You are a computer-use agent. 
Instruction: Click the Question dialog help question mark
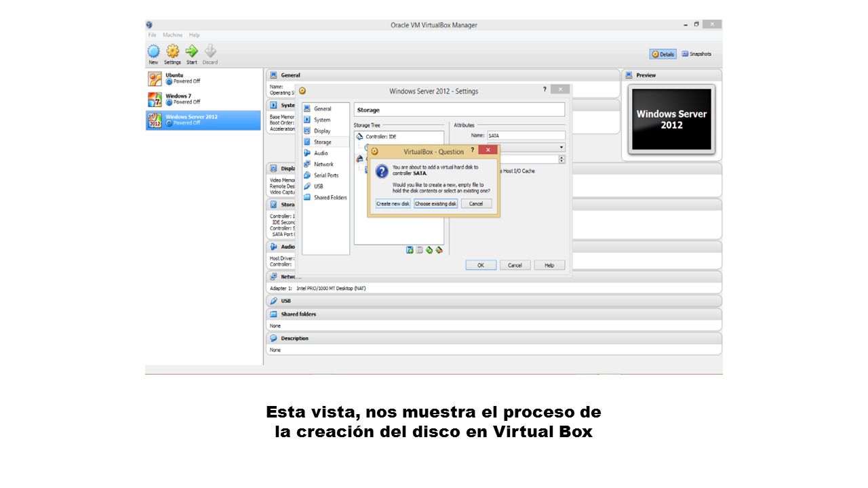click(x=472, y=150)
